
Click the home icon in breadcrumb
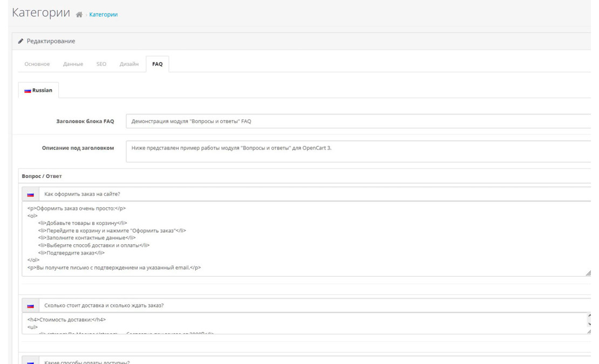pyautogui.click(x=79, y=15)
